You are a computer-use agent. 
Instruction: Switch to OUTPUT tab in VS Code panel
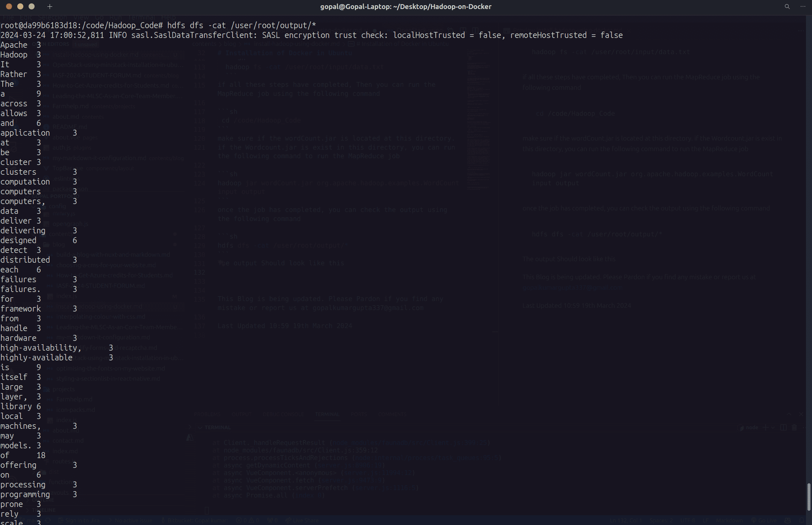click(241, 414)
